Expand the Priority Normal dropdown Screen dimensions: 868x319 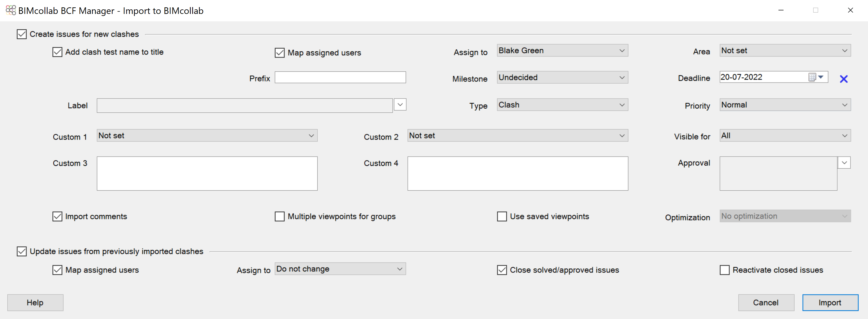[785, 105]
